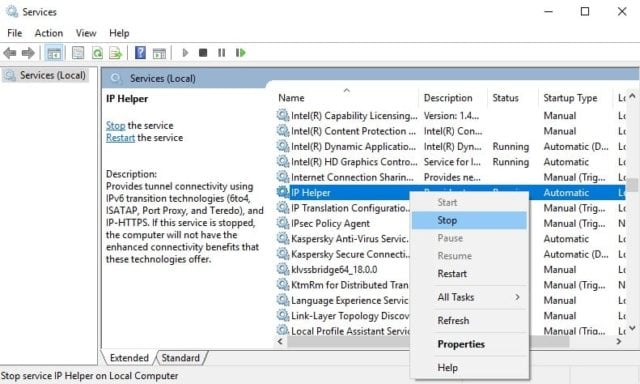640x384 pixels.
Task: Open the Help menu in menu bar
Action: point(119,33)
